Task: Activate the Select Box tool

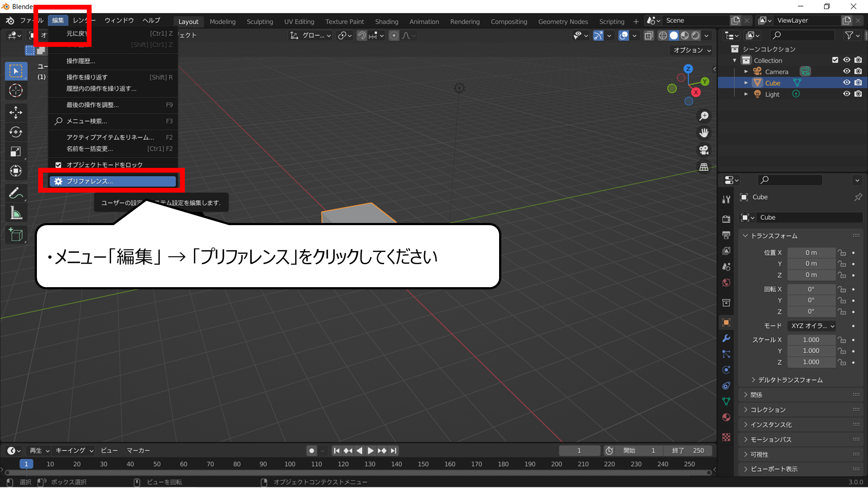Action: (16, 71)
